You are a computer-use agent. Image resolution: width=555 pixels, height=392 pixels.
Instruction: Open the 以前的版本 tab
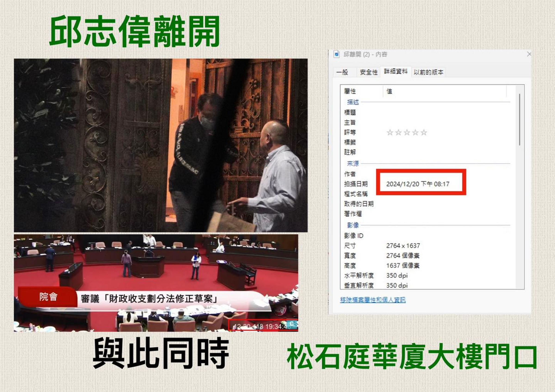428,72
